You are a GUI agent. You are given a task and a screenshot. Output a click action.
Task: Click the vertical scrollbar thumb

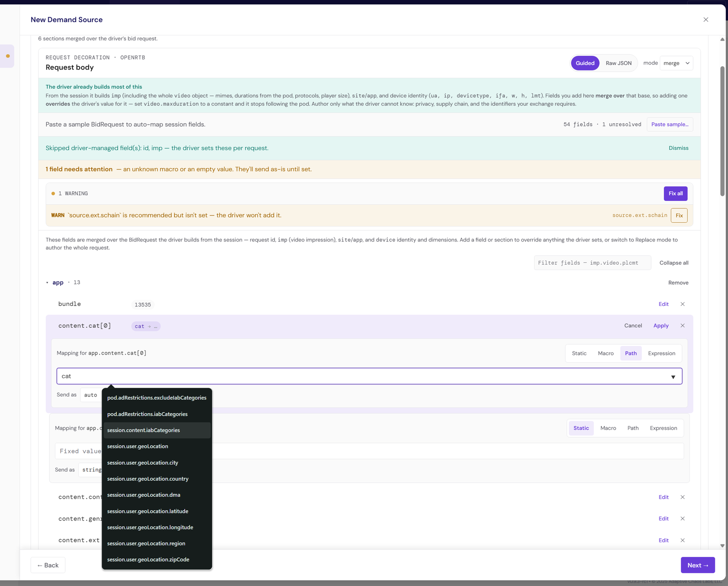[x=722, y=131]
